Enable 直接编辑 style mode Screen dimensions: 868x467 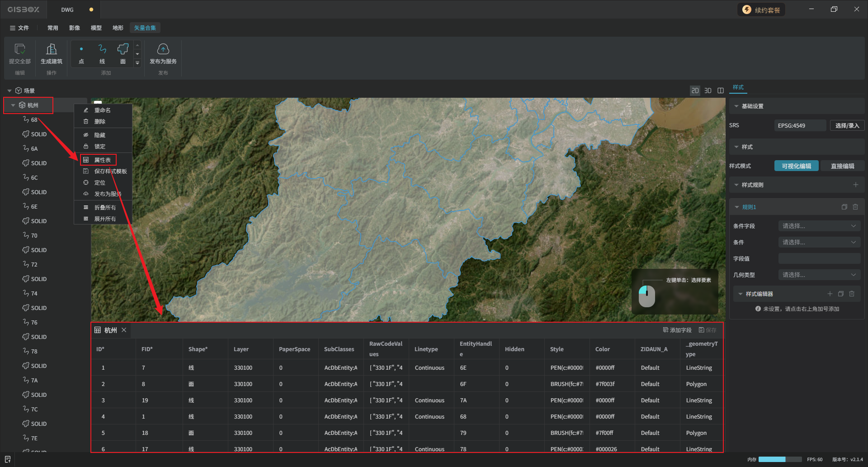click(x=842, y=166)
